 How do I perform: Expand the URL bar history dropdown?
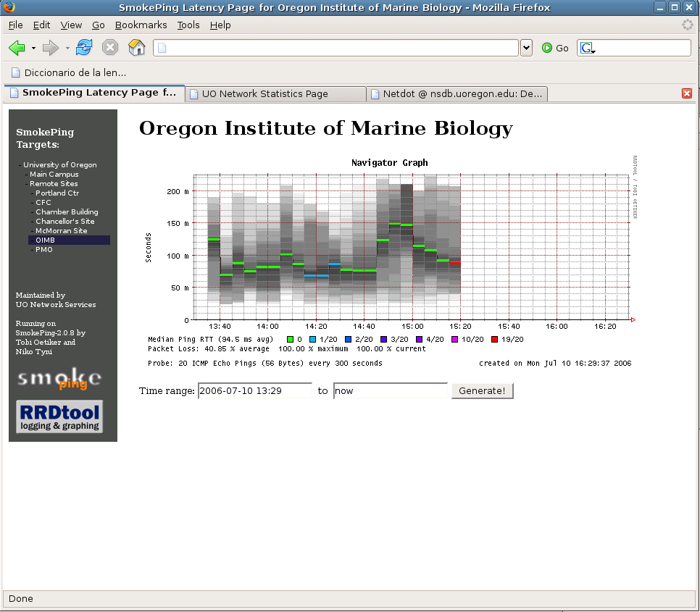[526, 48]
